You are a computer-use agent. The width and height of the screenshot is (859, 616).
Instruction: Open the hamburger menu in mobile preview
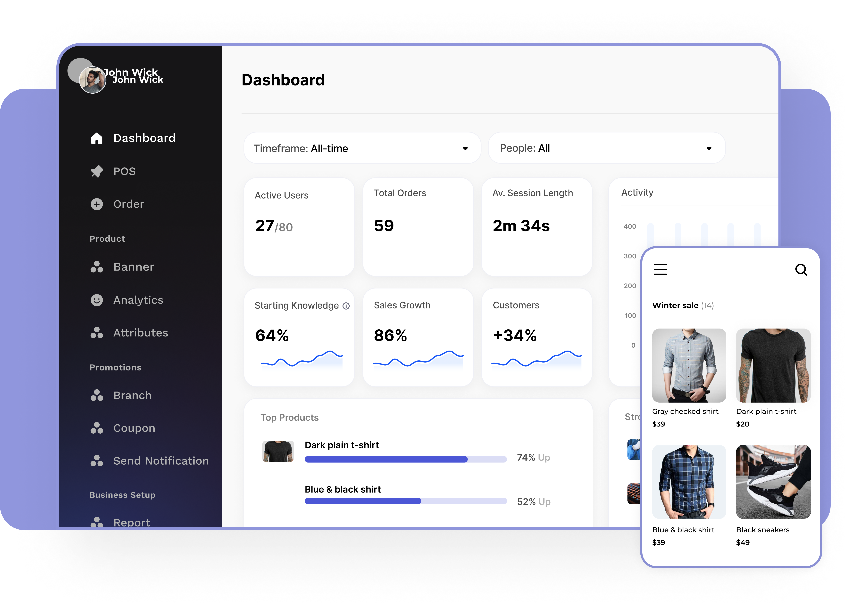[x=661, y=269]
